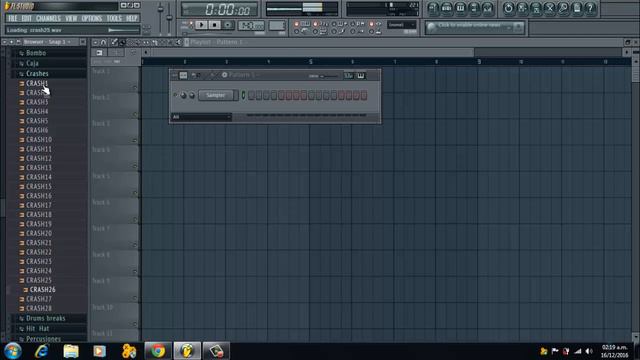This screenshot has width=640, height=360.
Task: Open the TOOLS menu
Action: [114, 18]
